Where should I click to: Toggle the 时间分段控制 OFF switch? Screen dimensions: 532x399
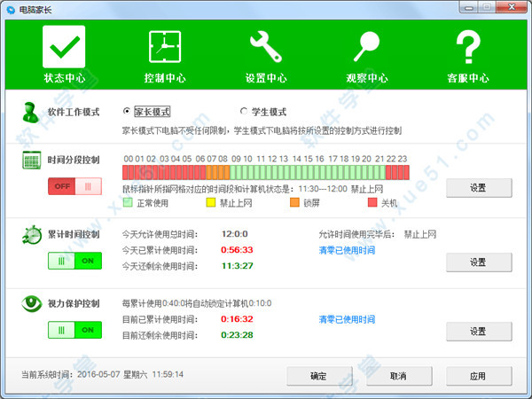(x=74, y=186)
